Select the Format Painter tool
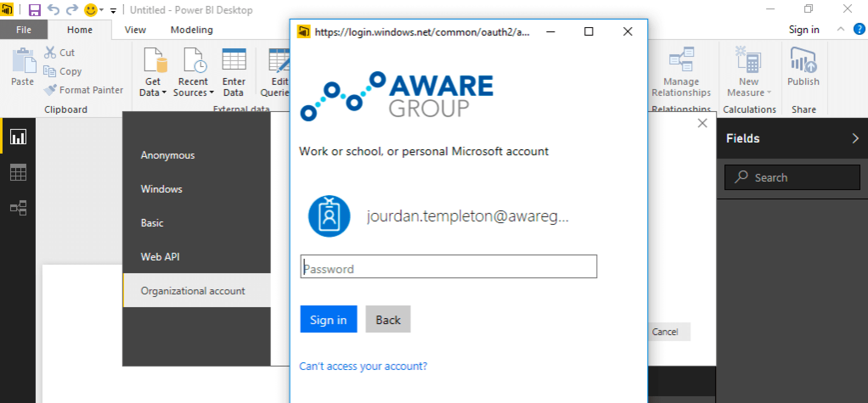The width and height of the screenshot is (868, 403). click(x=84, y=90)
